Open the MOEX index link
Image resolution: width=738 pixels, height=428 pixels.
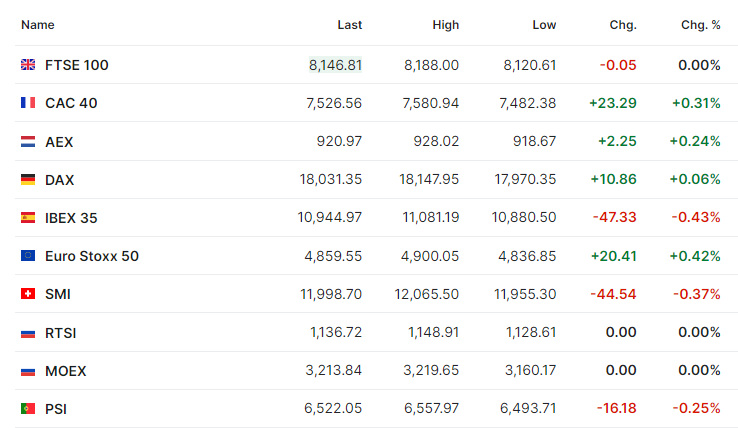coord(66,371)
